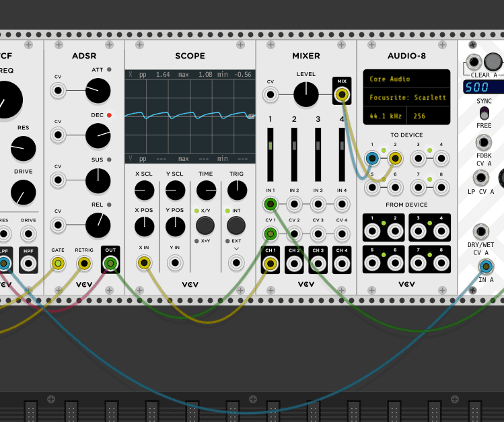
Task: Click the ADSR DEC knob
Action: coord(98,136)
